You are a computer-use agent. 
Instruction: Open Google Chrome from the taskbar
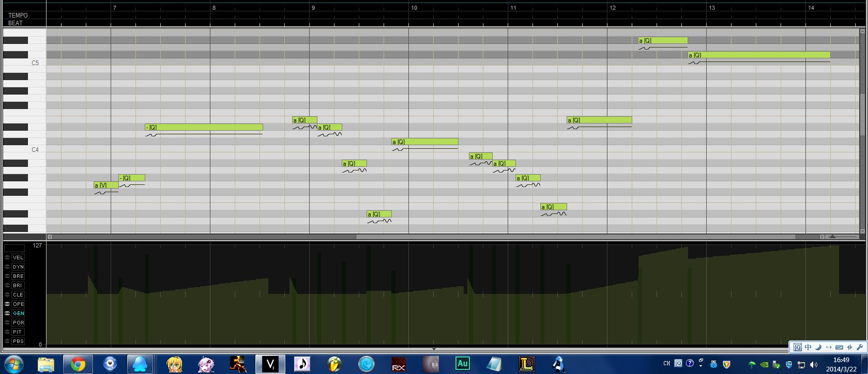tap(78, 364)
